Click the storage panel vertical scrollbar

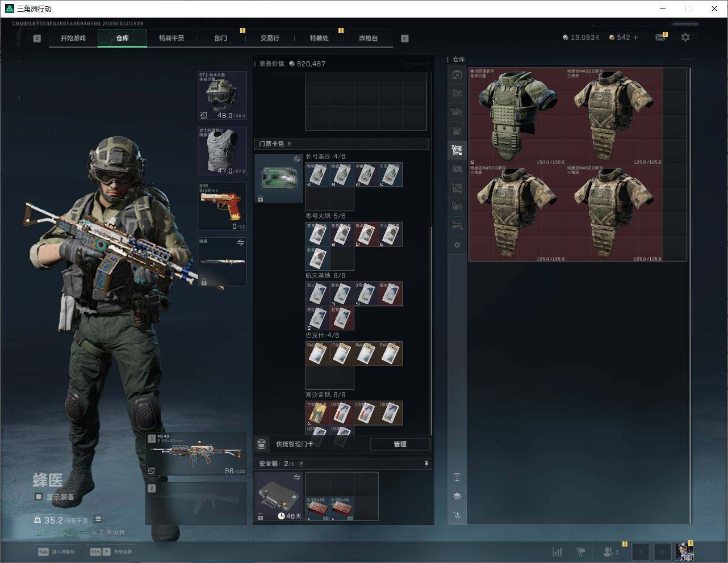[691, 295]
